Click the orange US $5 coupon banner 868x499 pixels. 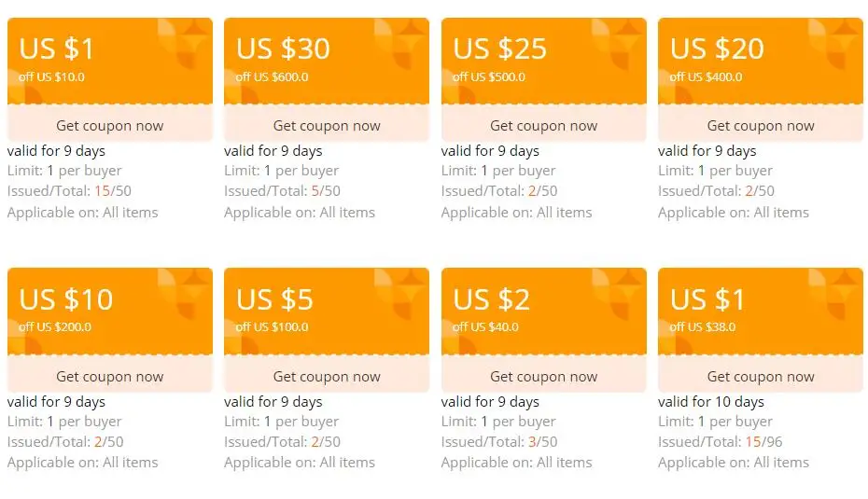pyautogui.click(x=327, y=312)
